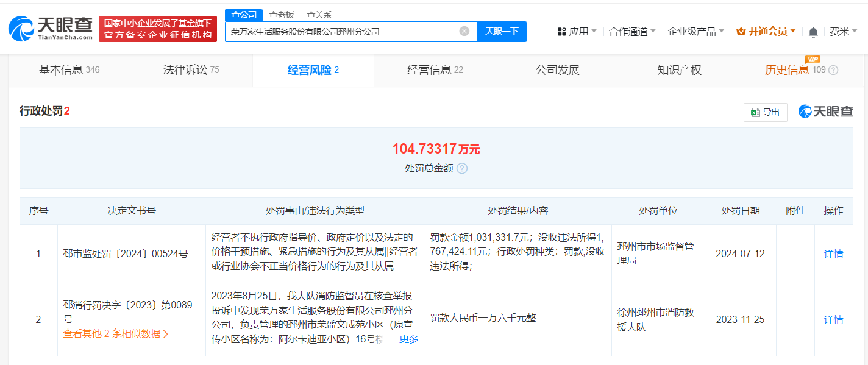Screen dimensions: 868x365
Task: Open 详情 for the first penalty record
Action: [833, 253]
